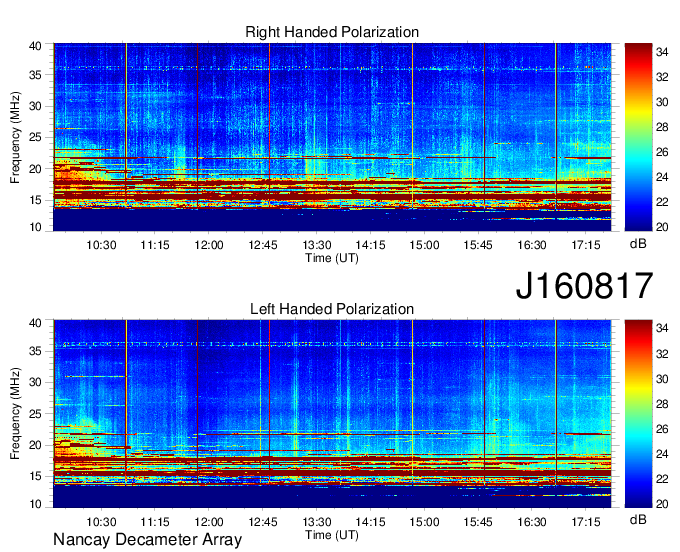Click 11:15 tick on Left Handed time axis

point(155,522)
